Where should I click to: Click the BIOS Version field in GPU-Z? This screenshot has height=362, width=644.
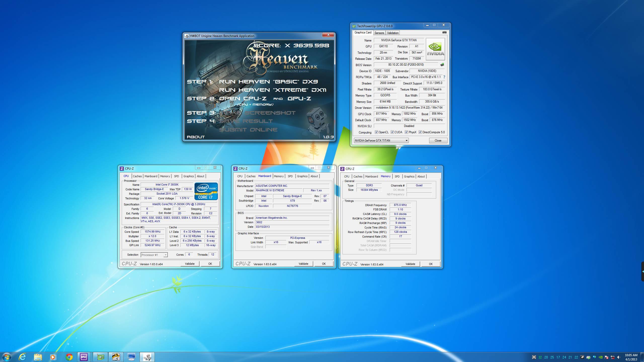[406, 65]
